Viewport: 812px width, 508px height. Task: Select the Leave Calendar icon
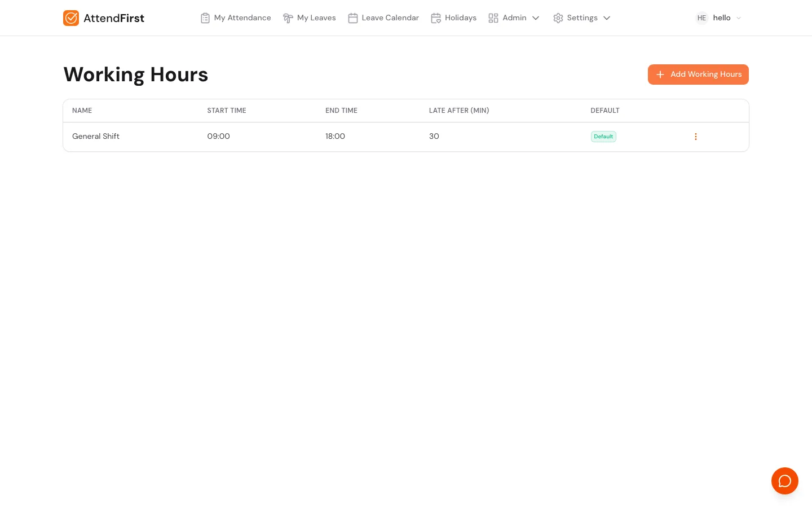coord(353,18)
